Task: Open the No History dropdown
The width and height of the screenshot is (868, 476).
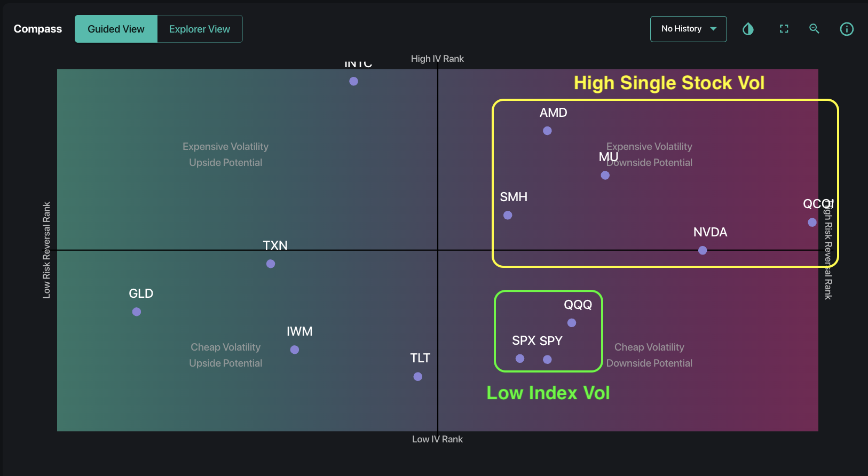Action: pyautogui.click(x=688, y=29)
